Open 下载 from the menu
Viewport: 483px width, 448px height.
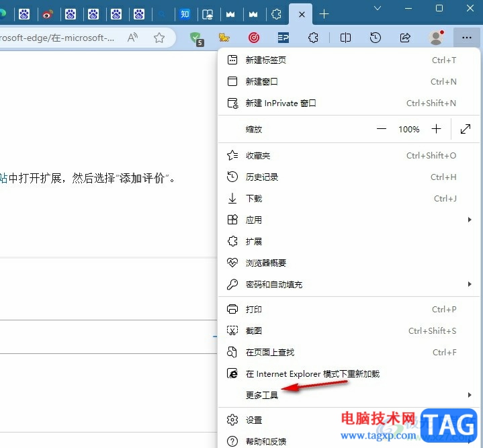[349, 199]
